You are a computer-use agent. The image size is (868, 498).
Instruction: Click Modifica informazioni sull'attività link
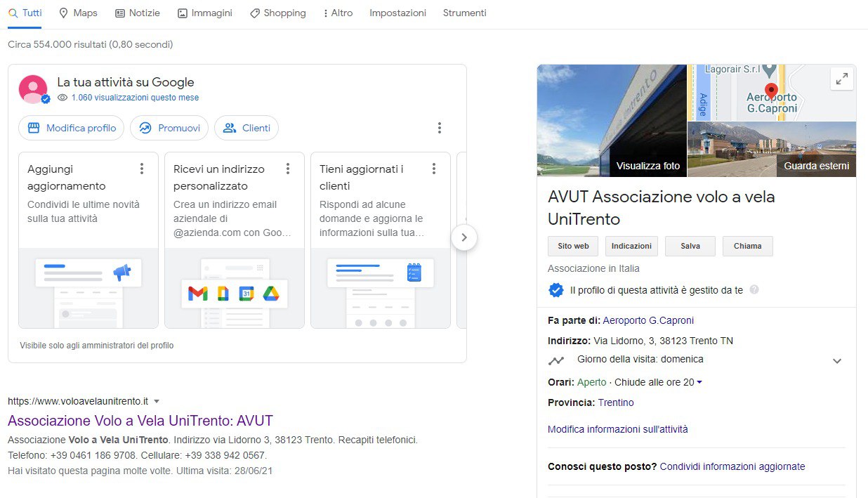(x=618, y=429)
